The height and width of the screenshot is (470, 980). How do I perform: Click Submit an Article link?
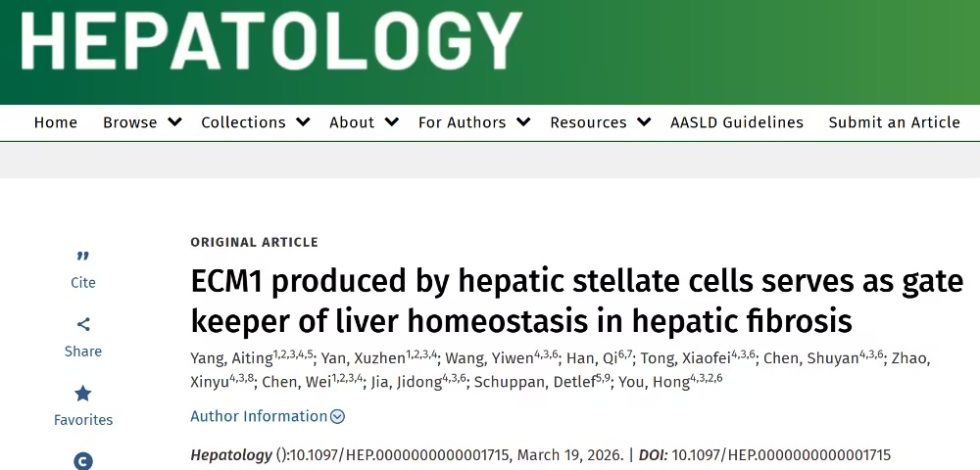(x=894, y=122)
